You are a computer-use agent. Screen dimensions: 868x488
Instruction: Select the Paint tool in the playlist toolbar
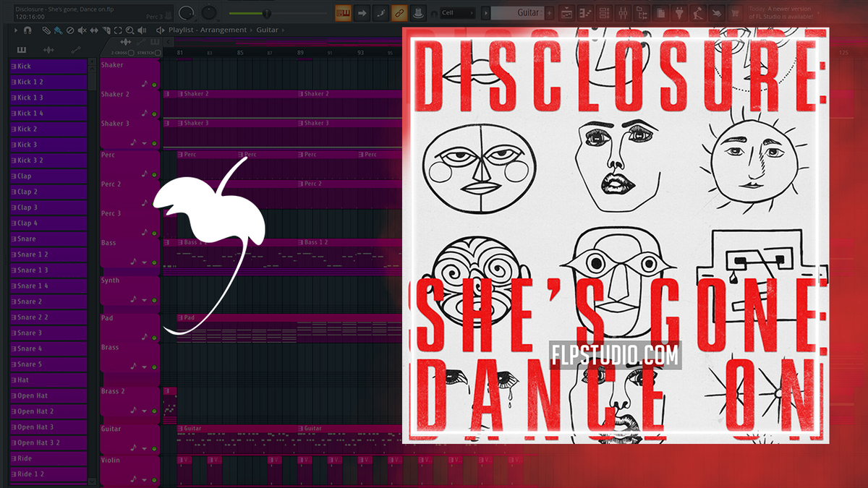57,30
